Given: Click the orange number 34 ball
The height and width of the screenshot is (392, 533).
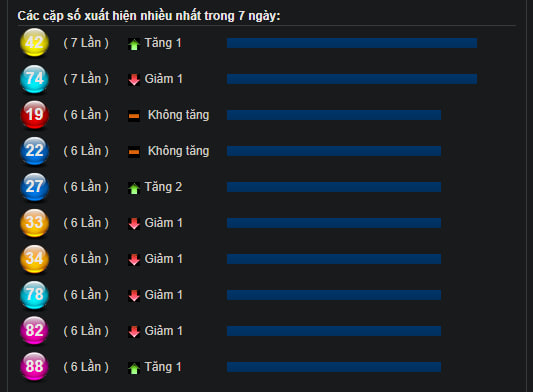Looking at the screenshot, I should click(x=34, y=259).
